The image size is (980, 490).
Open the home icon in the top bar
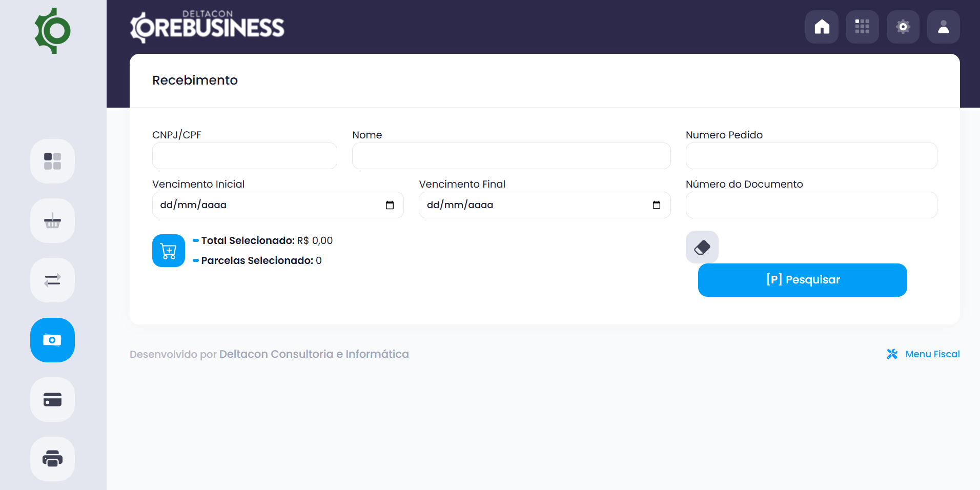[x=821, y=27]
